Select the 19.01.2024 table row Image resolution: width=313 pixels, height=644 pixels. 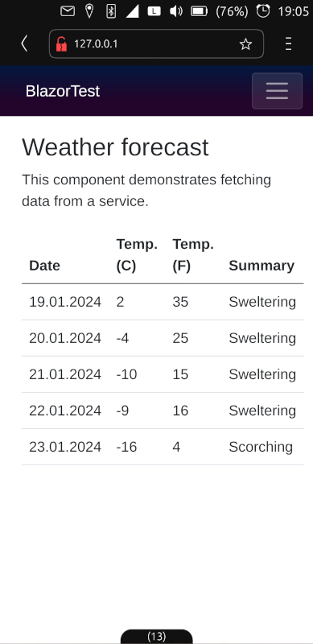(163, 302)
